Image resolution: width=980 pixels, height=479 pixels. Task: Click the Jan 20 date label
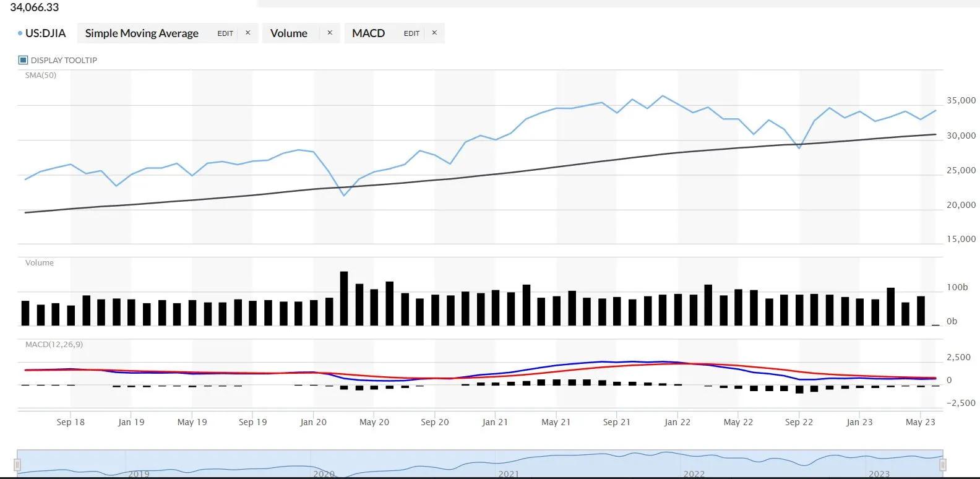(313, 422)
